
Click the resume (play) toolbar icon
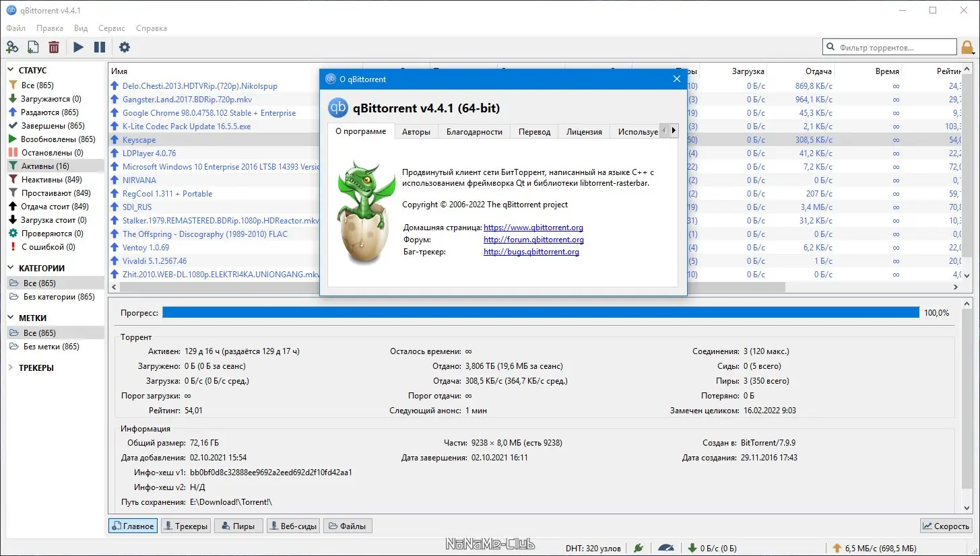[x=79, y=47]
